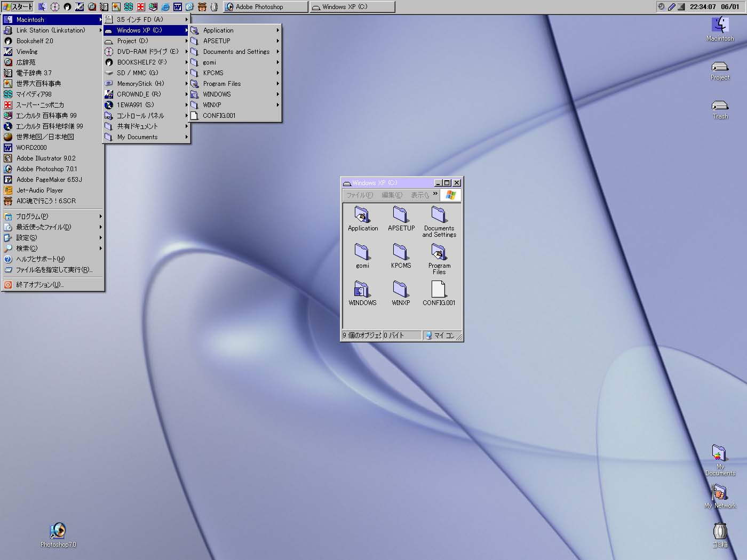Screen dimensions: 747x560
Task: Expand 3.5 インチ FD (A:) submenu
Action: [146, 19]
